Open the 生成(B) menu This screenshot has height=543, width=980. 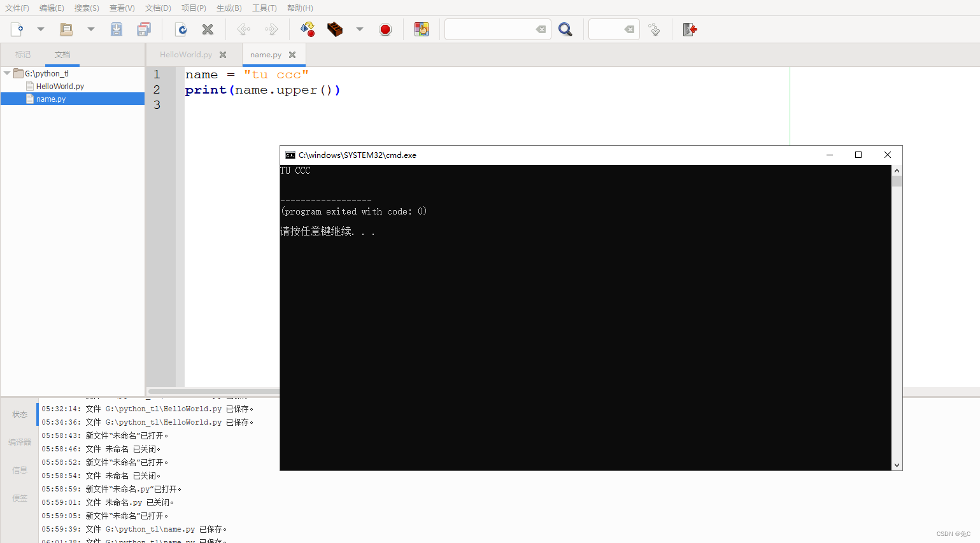point(229,8)
